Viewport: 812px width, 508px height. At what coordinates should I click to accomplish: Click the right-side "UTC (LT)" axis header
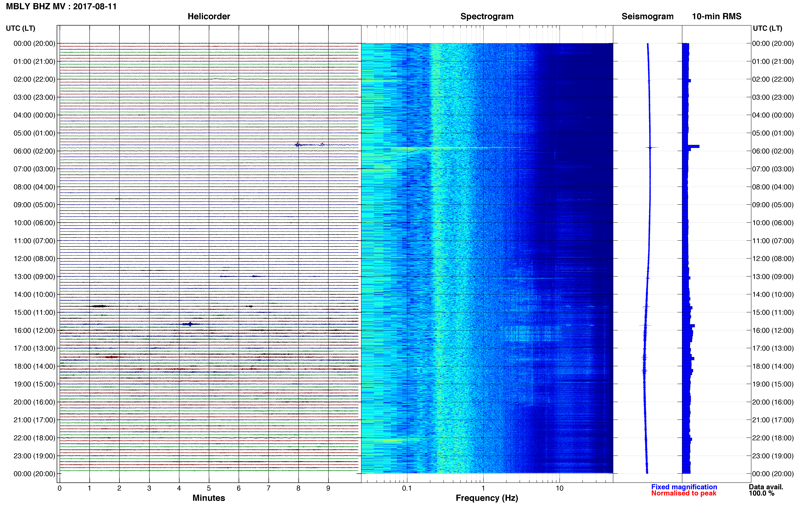(767, 28)
